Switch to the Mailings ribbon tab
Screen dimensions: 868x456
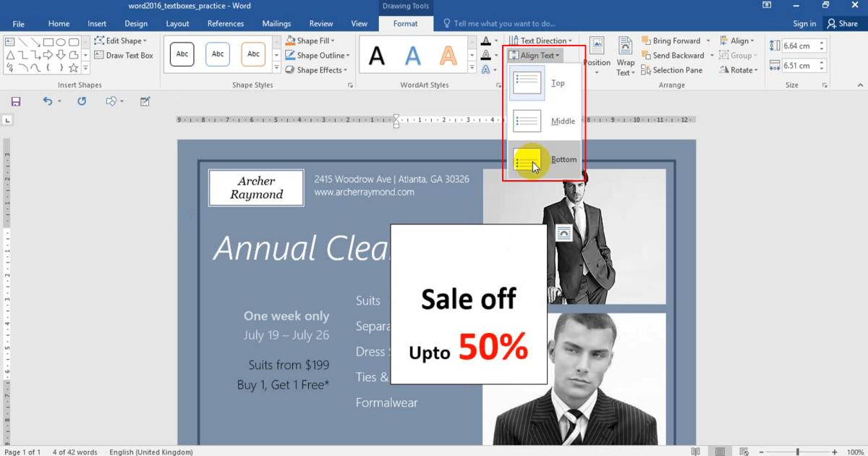(x=276, y=23)
